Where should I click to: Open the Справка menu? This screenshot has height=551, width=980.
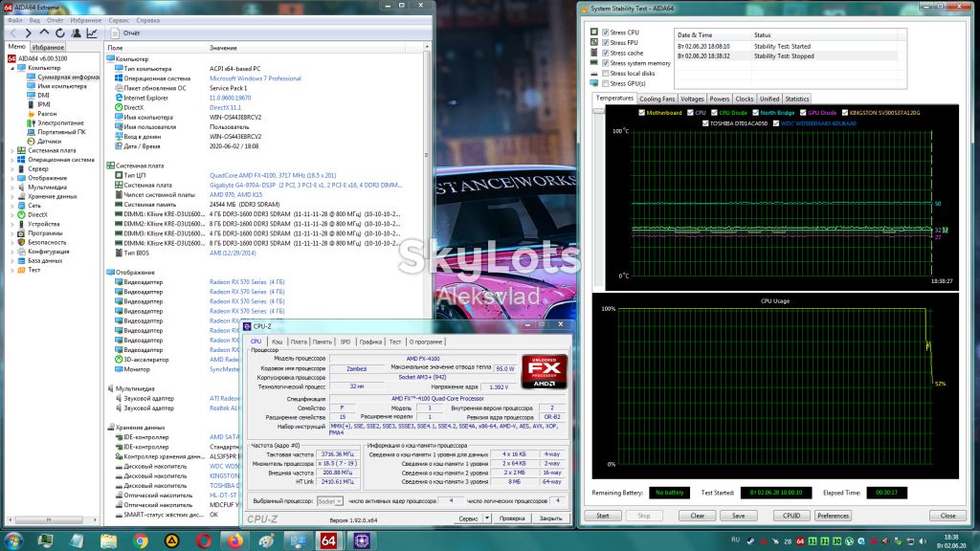coord(148,20)
